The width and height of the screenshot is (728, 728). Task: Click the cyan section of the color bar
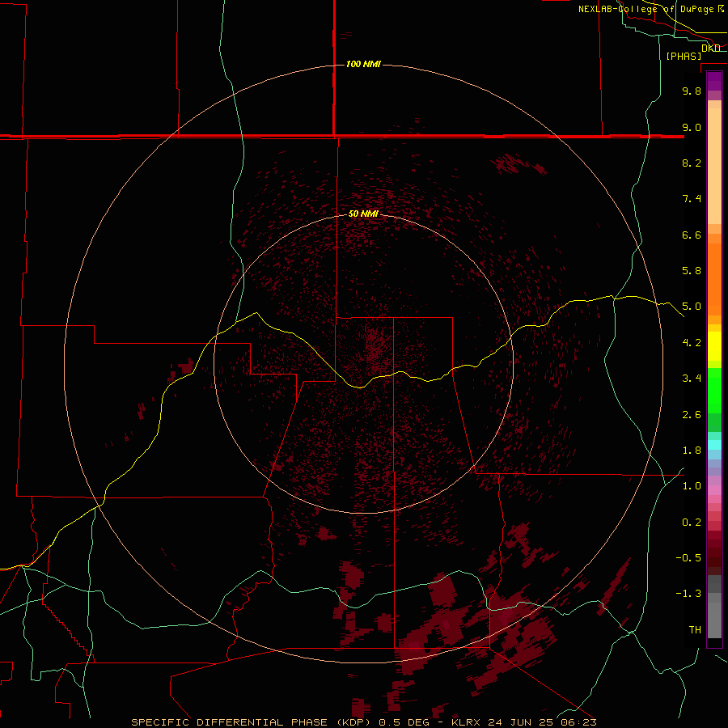[714, 445]
